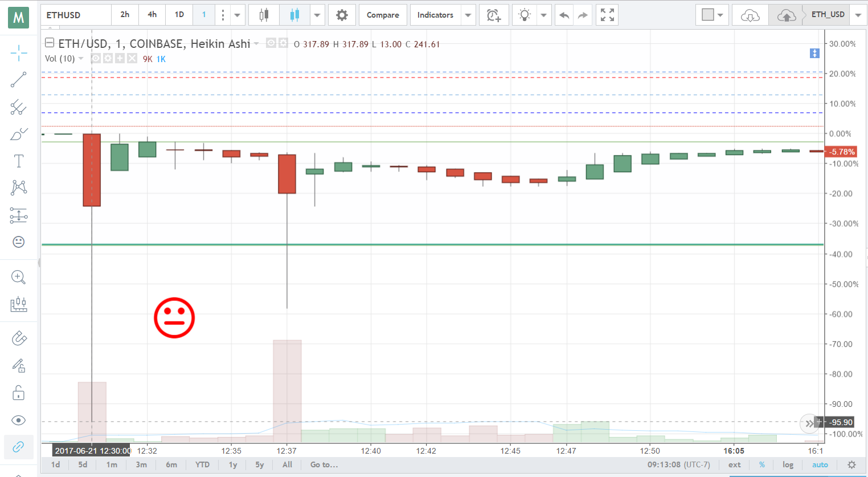This screenshot has width=868, height=477.
Task: Expand the Indicators favorites dropdown
Action: pyautogui.click(x=468, y=15)
